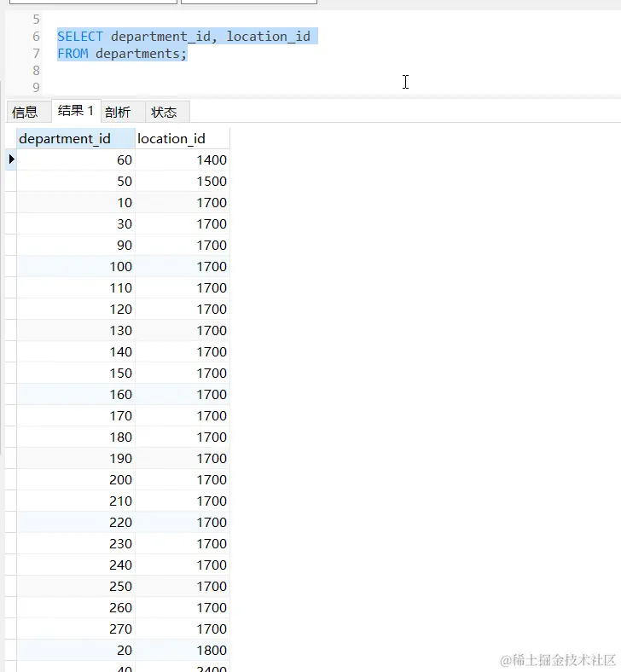The height and width of the screenshot is (672, 621).
Task: Select department_id cell 60
Action: tap(75, 159)
